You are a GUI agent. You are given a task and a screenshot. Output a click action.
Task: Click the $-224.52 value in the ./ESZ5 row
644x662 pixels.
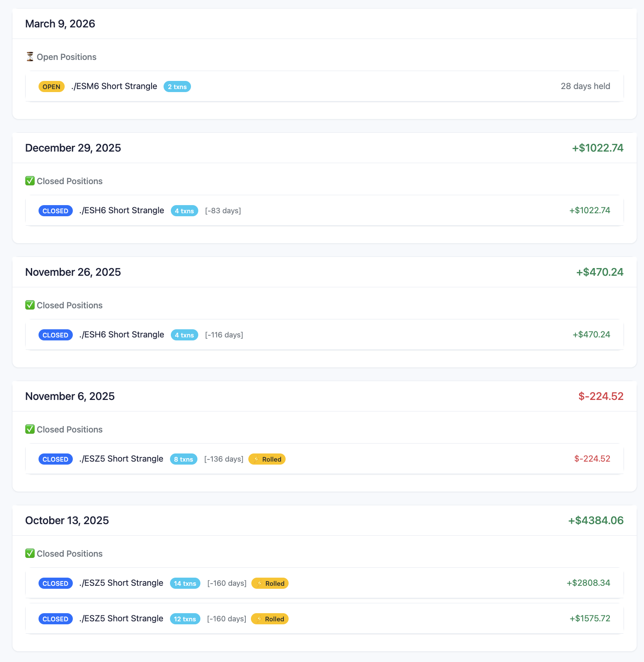[x=592, y=459]
